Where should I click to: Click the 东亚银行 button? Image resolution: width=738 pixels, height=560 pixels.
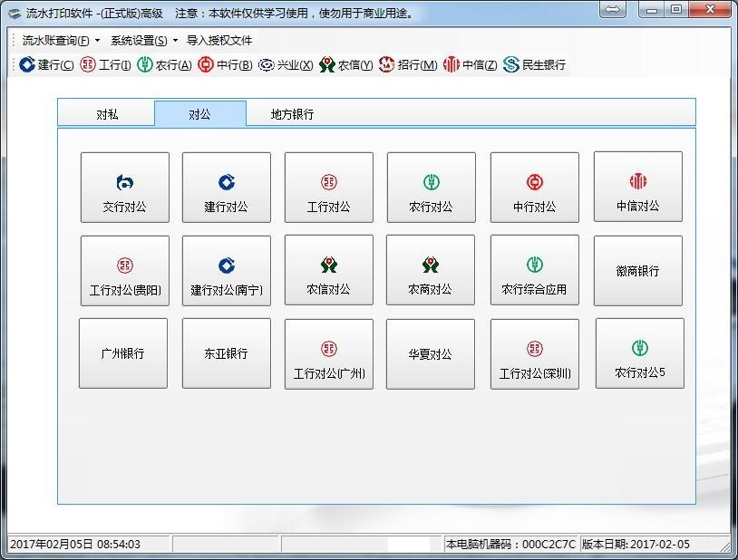pos(227,353)
